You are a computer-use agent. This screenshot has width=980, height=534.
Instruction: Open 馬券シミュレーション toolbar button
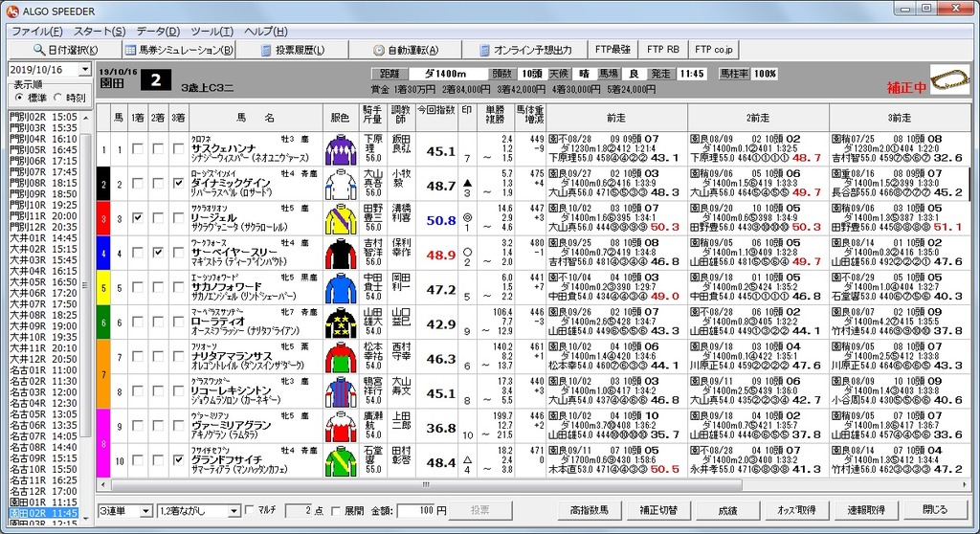pyautogui.click(x=179, y=50)
